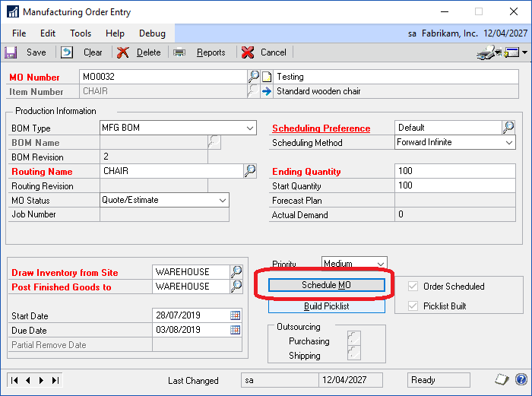Click the Scheduling Preference link label
The height and width of the screenshot is (396, 532).
tap(321, 128)
